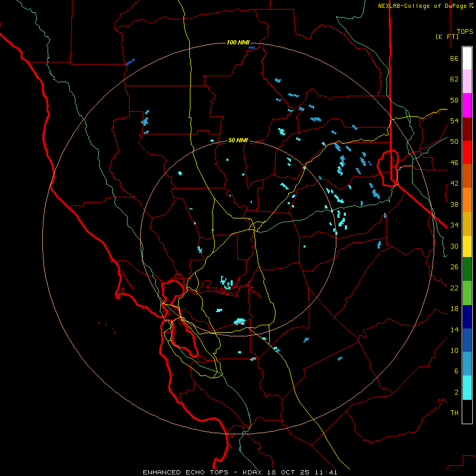Screen dimensions: 476x476
Task: Click the '6' legend value
Action: [456, 371]
